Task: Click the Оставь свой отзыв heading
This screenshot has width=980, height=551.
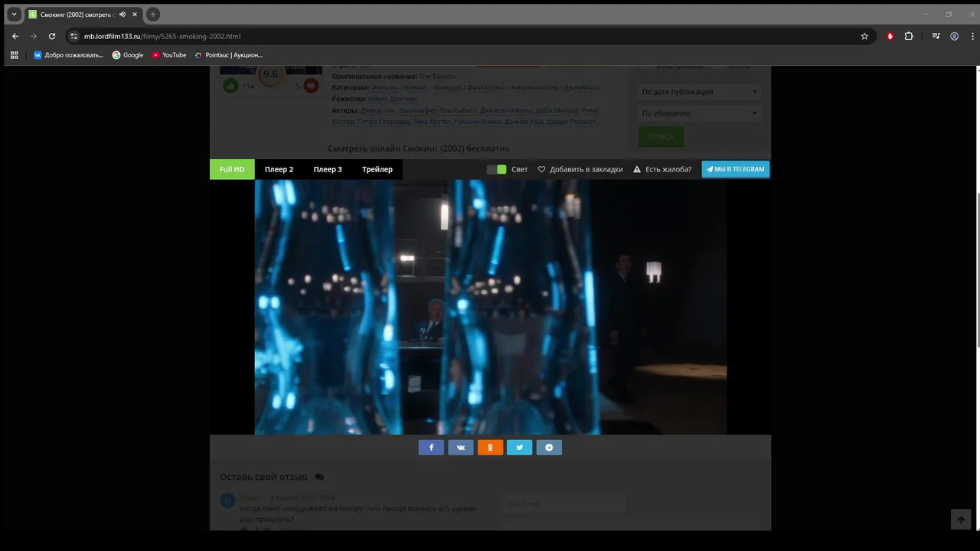Action: point(263,477)
